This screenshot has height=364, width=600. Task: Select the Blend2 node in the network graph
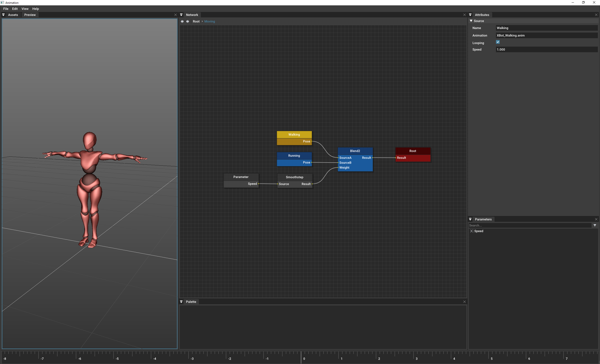click(x=355, y=151)
